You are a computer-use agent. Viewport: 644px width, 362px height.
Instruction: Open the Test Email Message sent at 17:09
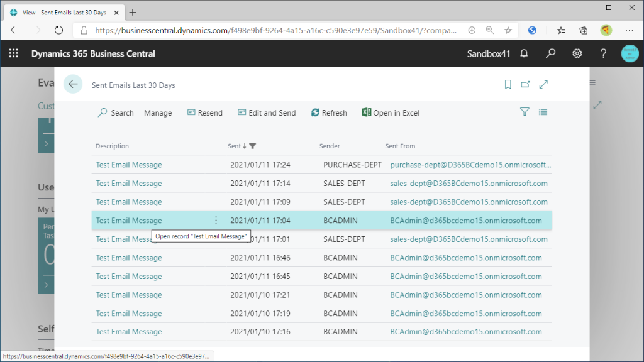coord(129,202)
